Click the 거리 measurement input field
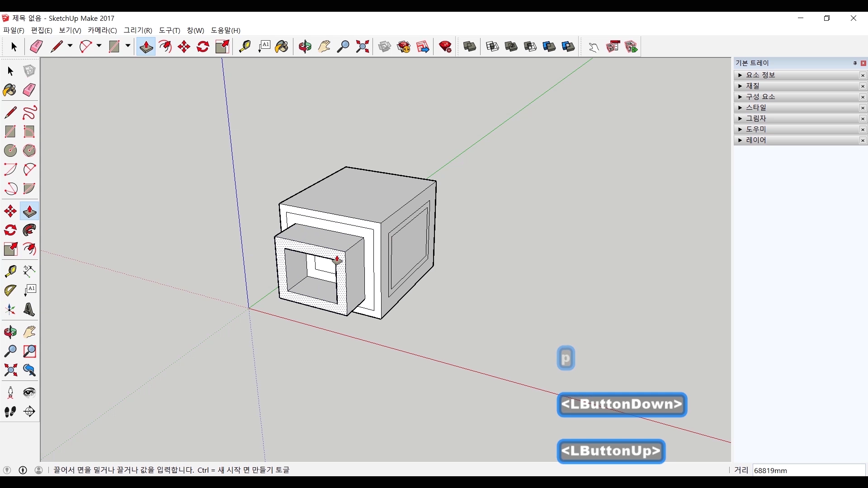This screenshot has width=868, height=488. point(808,470)
